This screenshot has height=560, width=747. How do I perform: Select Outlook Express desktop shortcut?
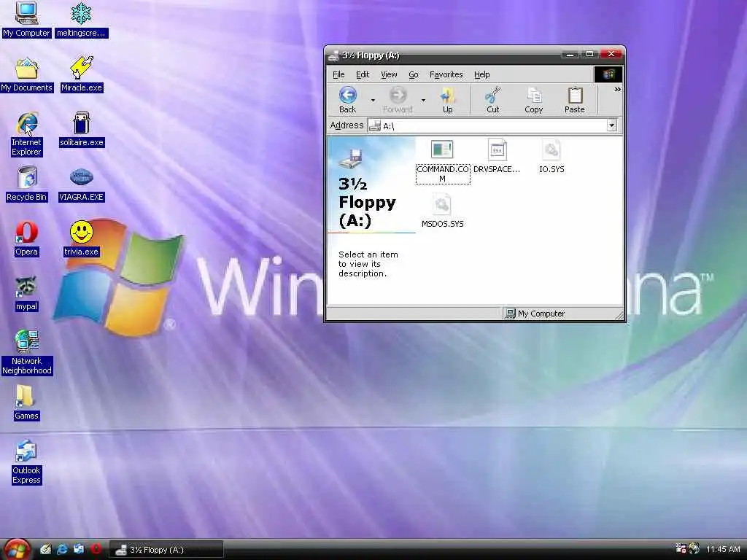(26, 451)
